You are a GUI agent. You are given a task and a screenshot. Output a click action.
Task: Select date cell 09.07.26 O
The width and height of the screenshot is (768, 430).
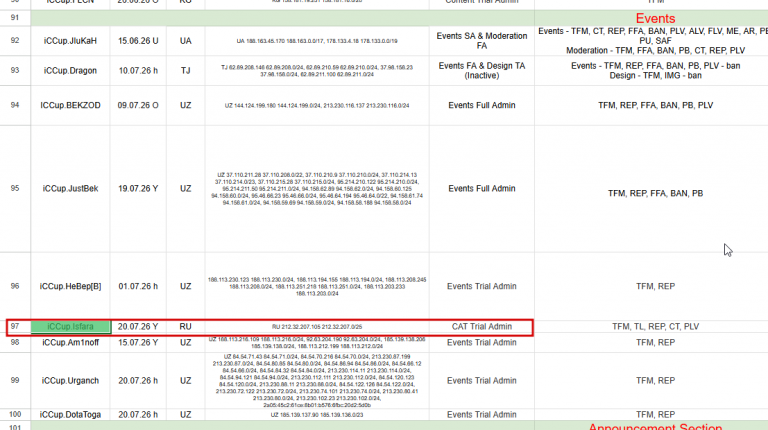coord(138,105)
